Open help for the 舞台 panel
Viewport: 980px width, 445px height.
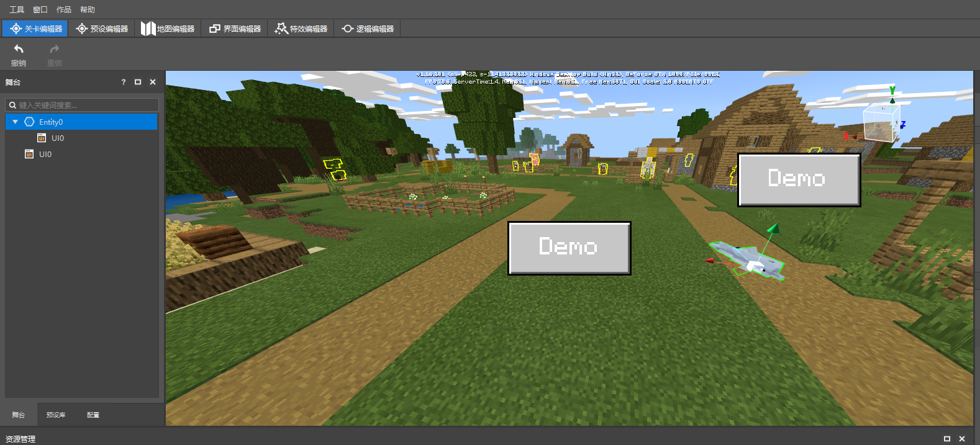click(123, 82)
